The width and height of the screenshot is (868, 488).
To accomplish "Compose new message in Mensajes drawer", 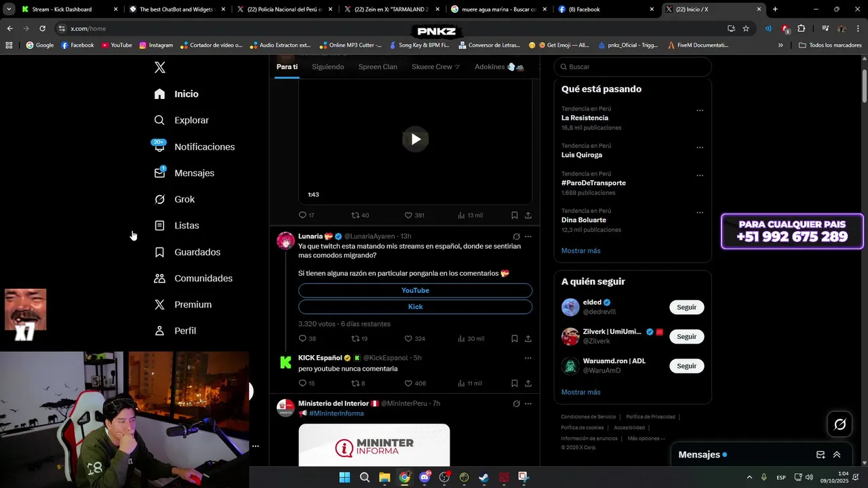I will [x=821, y=455].
